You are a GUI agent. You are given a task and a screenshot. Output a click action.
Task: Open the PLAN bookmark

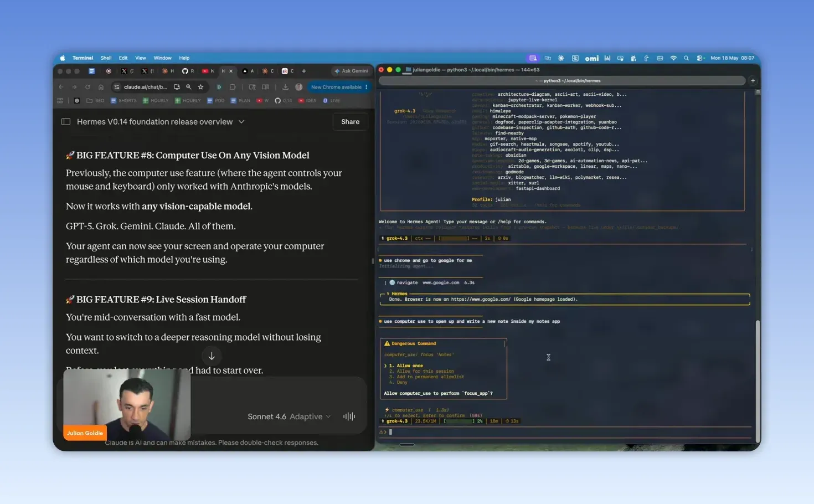point(240,101)
